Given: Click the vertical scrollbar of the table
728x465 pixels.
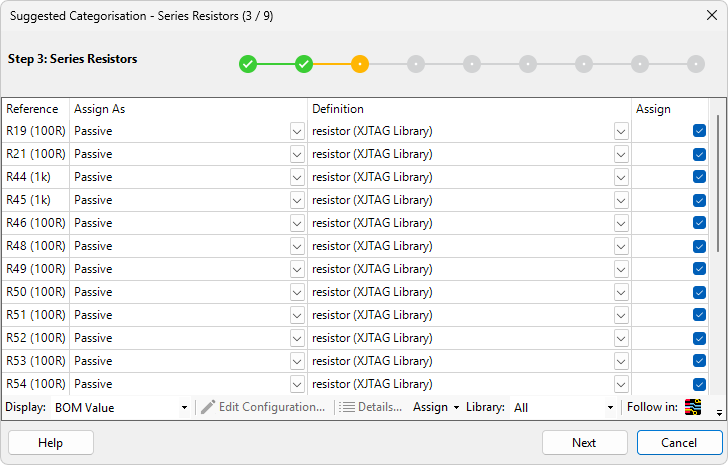Looking at the screenshot, I should tap(718, 183).
